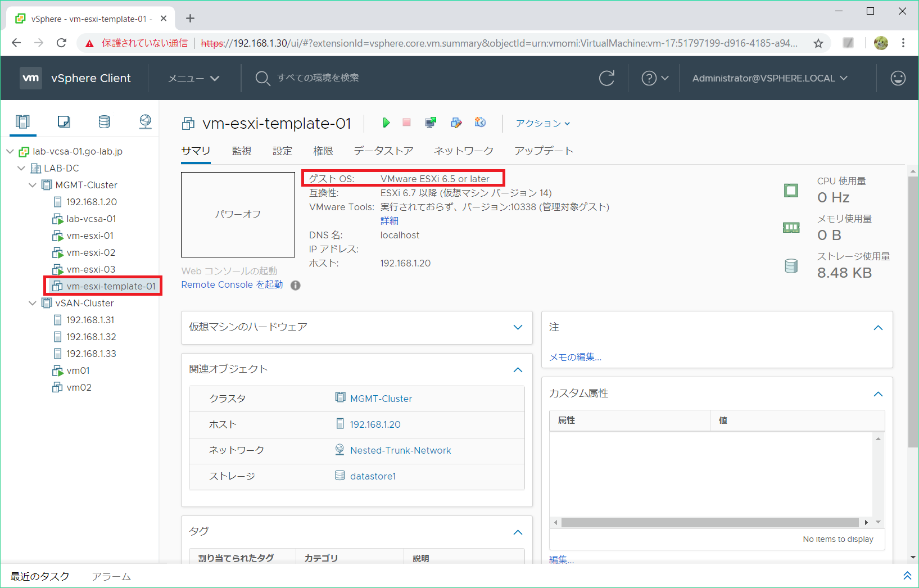Screen dimensions: 919x588
Task: Open the Hosts and Clusters inventory view
Action: point(22,121)
